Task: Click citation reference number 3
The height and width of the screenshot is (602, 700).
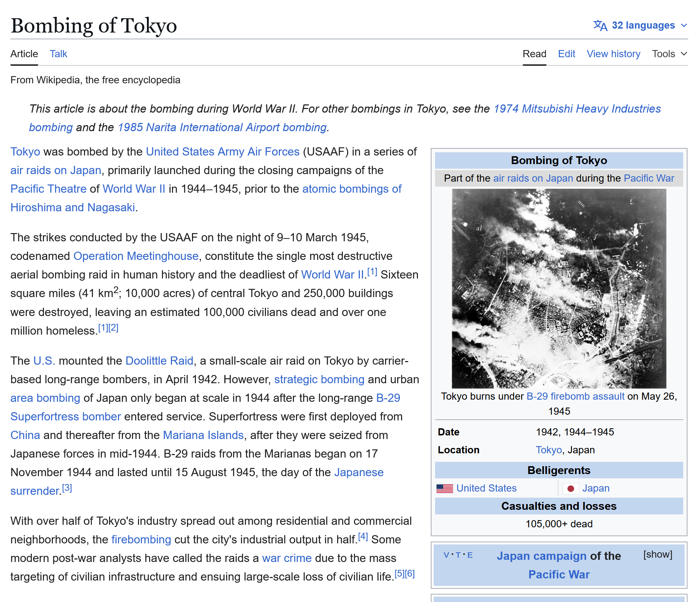Action: 67,488
